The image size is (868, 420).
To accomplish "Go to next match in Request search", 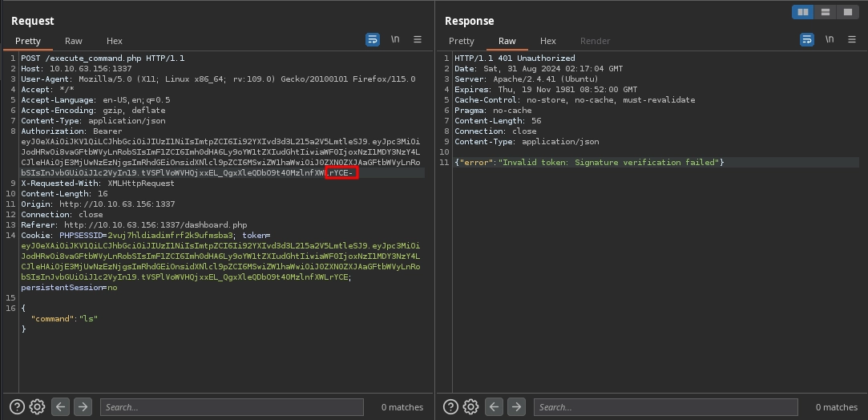I will point(83,407).
